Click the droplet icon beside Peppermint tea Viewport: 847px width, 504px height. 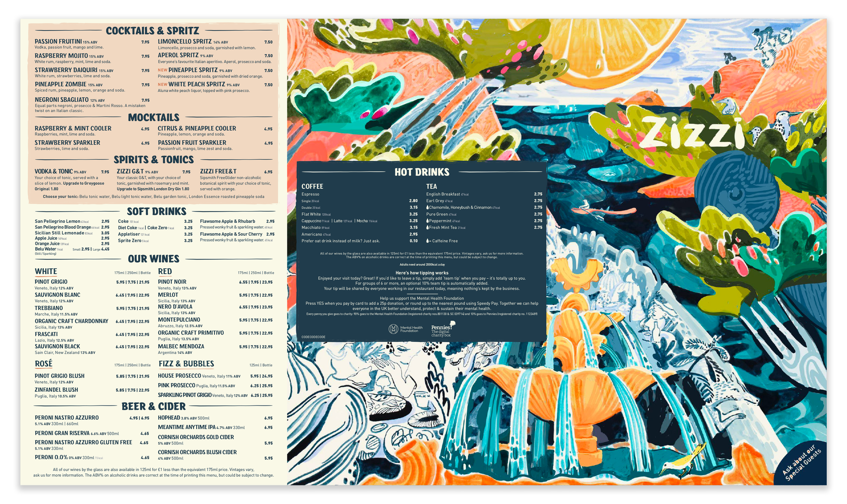click(428, 220)
